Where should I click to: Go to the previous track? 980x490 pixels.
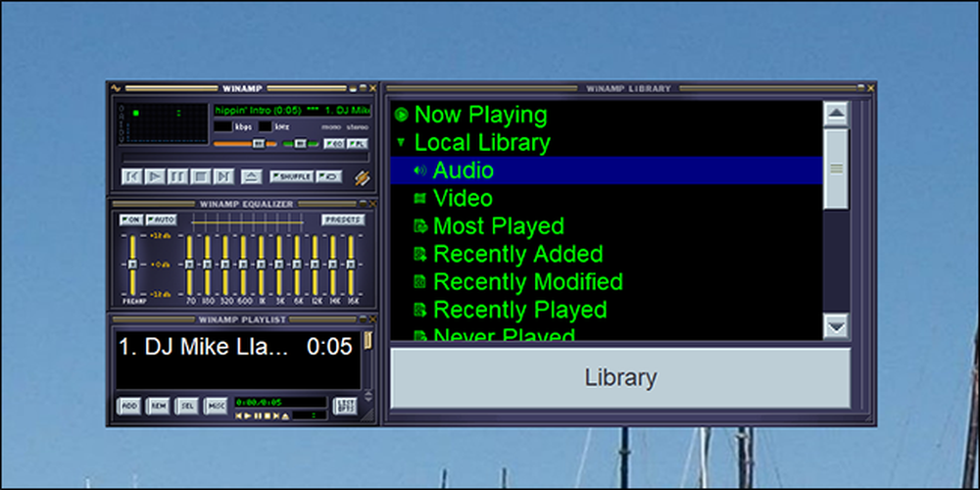tap(132, 176)
